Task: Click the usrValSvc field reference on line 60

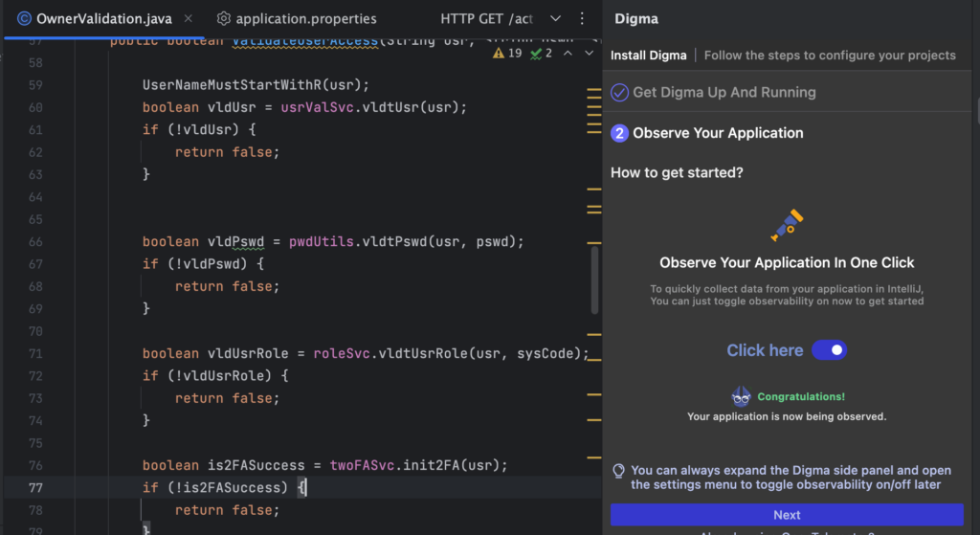Action: (x=318, y=107)
